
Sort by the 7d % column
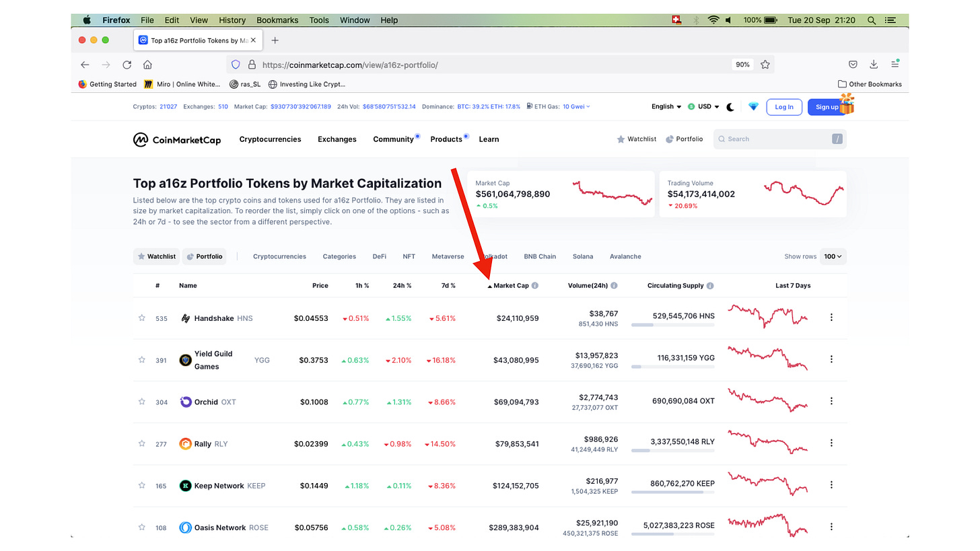click(x=448, y=286)
